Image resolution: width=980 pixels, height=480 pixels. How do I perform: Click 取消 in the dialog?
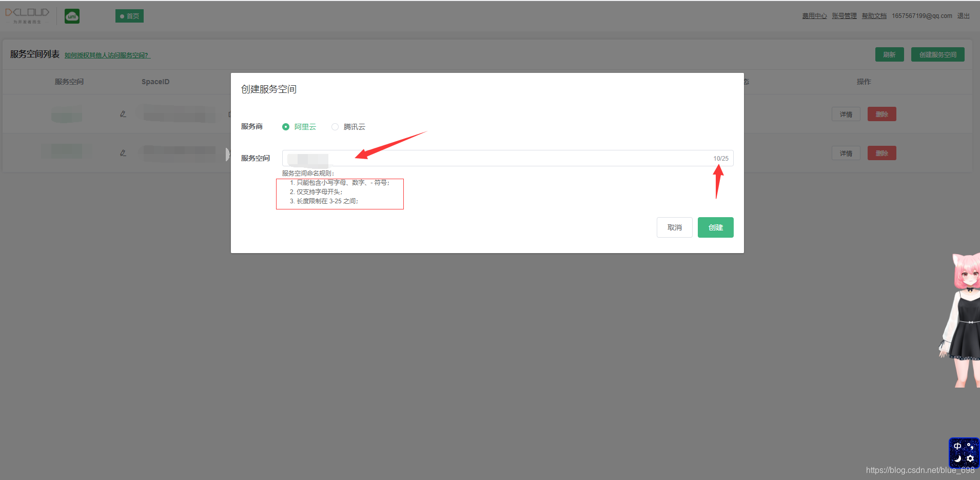point(675,227)
